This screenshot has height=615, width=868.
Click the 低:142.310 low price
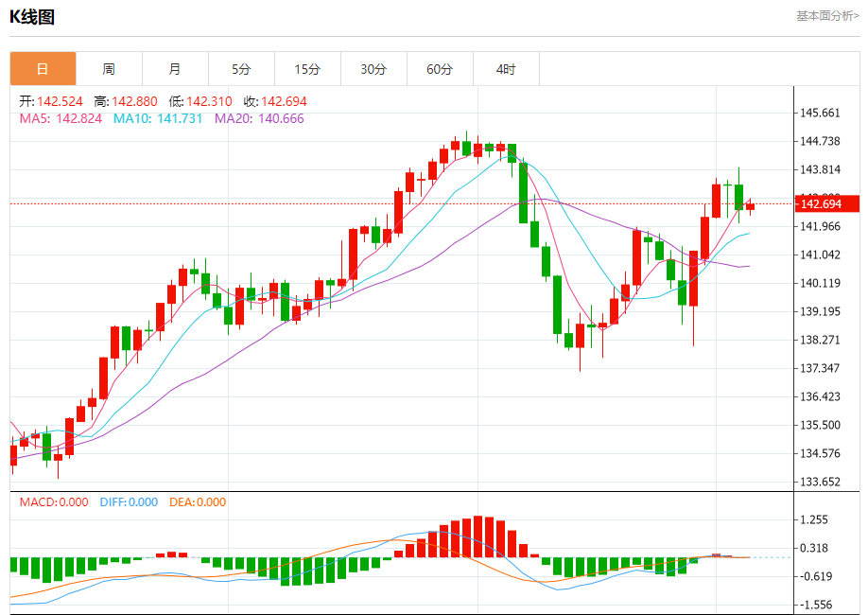pyautogui.click(x=200, y=101)
